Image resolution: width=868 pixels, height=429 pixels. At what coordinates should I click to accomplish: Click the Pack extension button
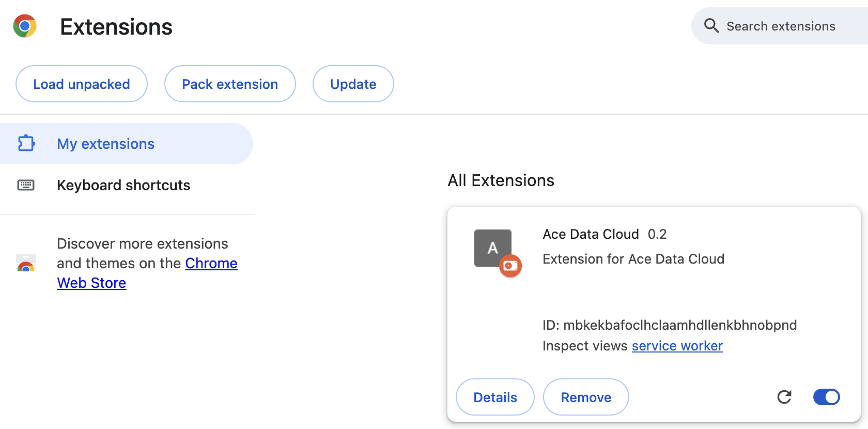(230, 84)
